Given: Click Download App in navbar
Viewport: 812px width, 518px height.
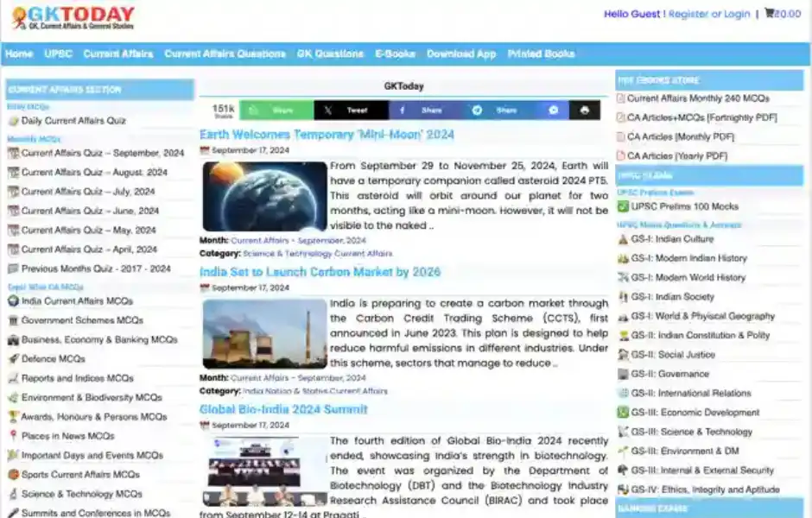Looking at the screenshot, I should [461, 54].
